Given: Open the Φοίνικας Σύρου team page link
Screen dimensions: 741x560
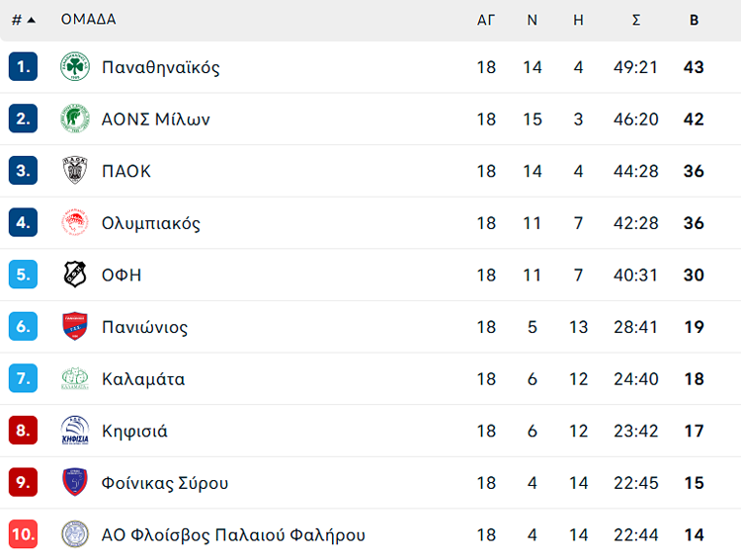Looking at the screenshot, I should [x=164, y=483].
